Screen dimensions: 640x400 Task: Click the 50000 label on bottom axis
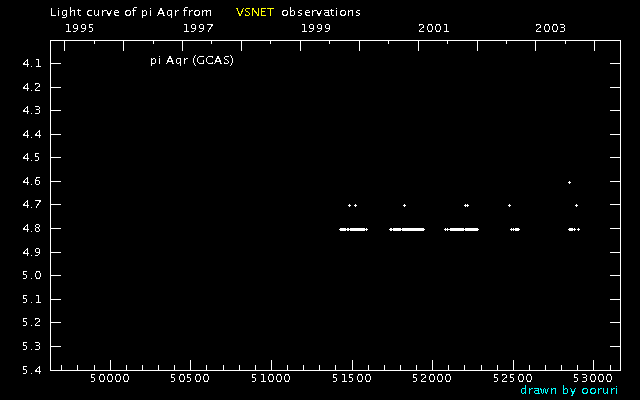110,378
